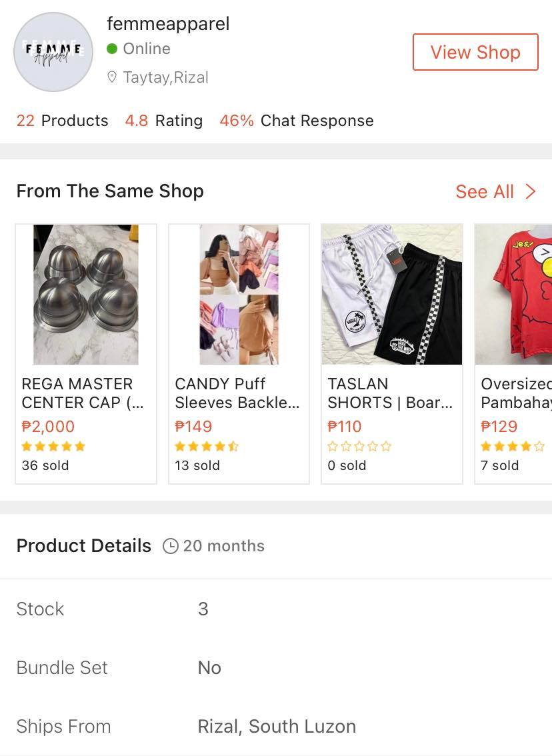Open the TASLAN SHORTS product title
This screenshot has width=552, height=756.
[390, 393]
